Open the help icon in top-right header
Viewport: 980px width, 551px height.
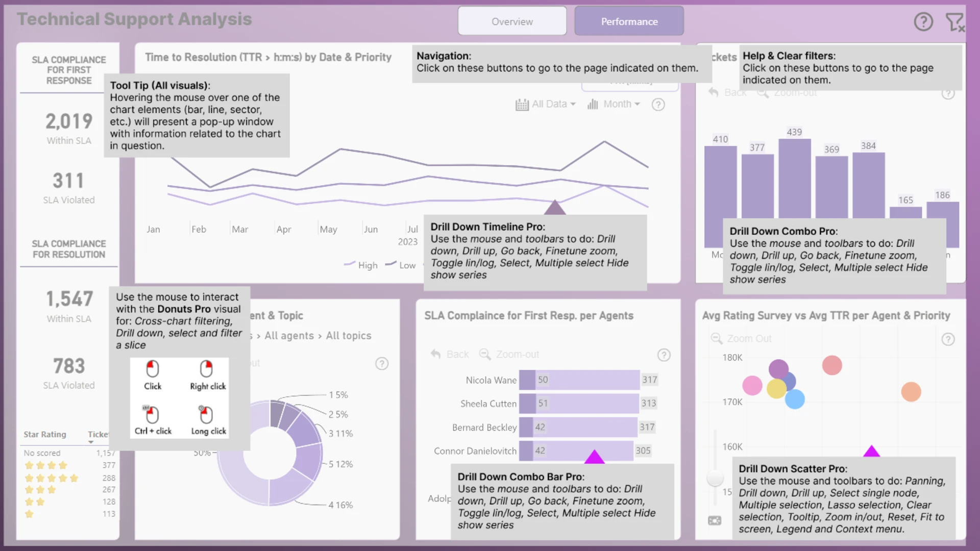coord(923,21)
